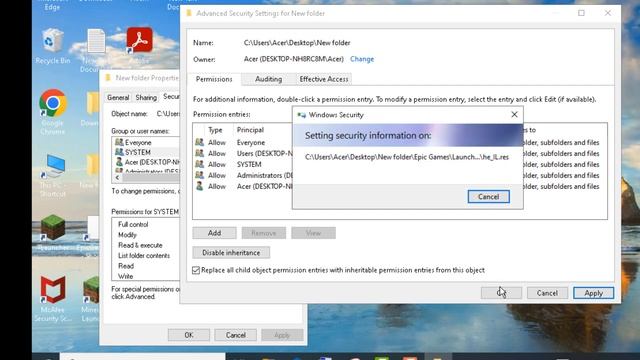The height and width of the screenshot is (360, 640).
Task: Click Cancel in Advanced Security Settings
Action: click(x=547, y=293)
